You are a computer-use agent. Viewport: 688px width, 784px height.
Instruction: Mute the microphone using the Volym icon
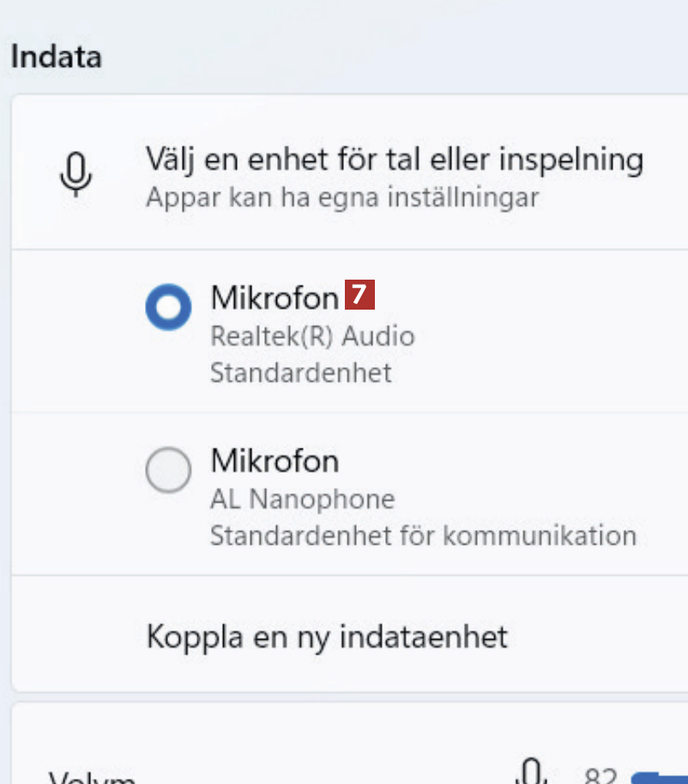click(x=533, y=771)
